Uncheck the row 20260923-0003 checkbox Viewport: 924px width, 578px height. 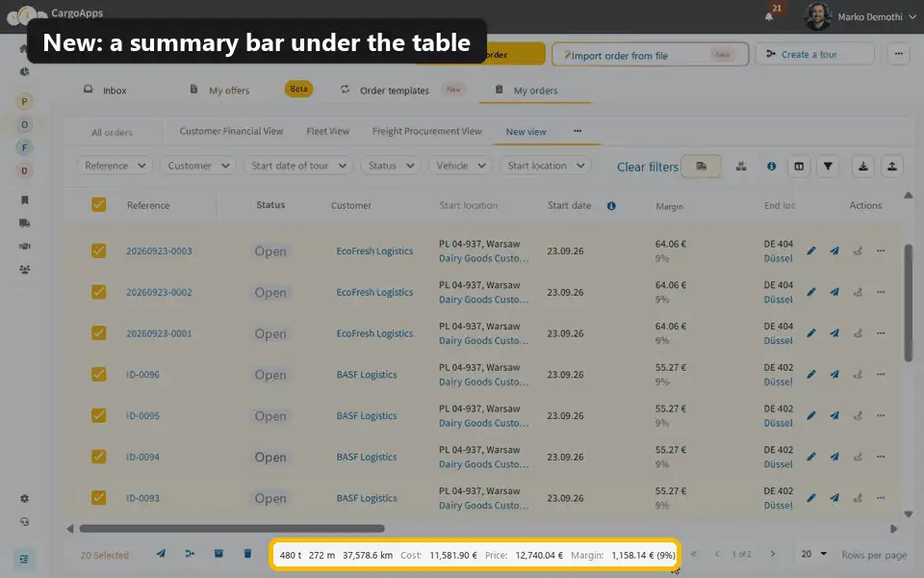tap(98, 250)
